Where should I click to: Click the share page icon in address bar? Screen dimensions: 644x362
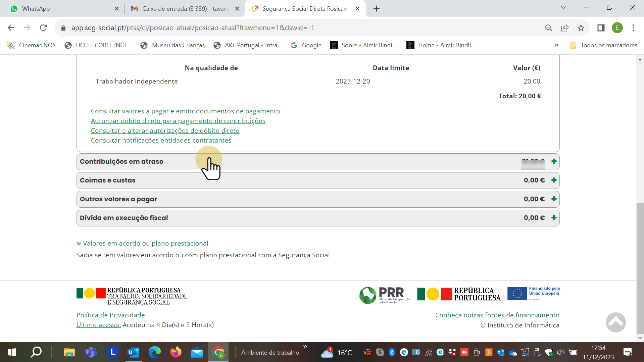tap(565, 28)
